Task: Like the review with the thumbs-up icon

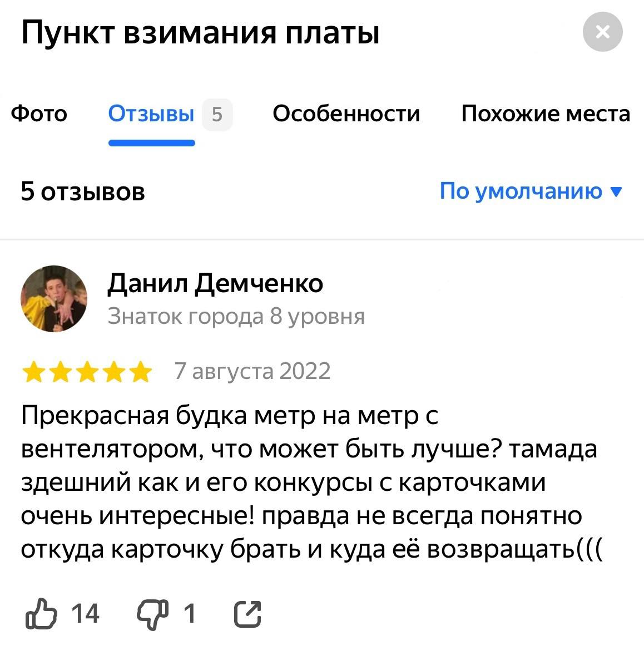Action: [41, 614]
